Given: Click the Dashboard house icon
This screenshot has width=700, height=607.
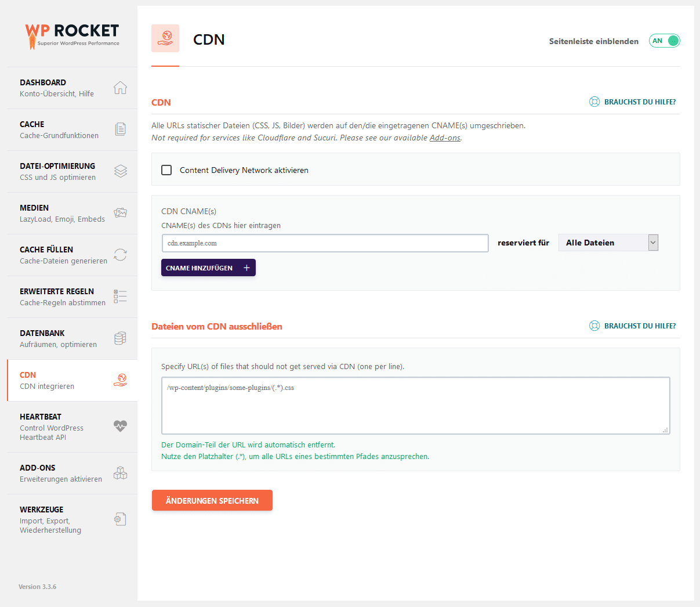Looking at the screenshot, I should click(120, 88).
